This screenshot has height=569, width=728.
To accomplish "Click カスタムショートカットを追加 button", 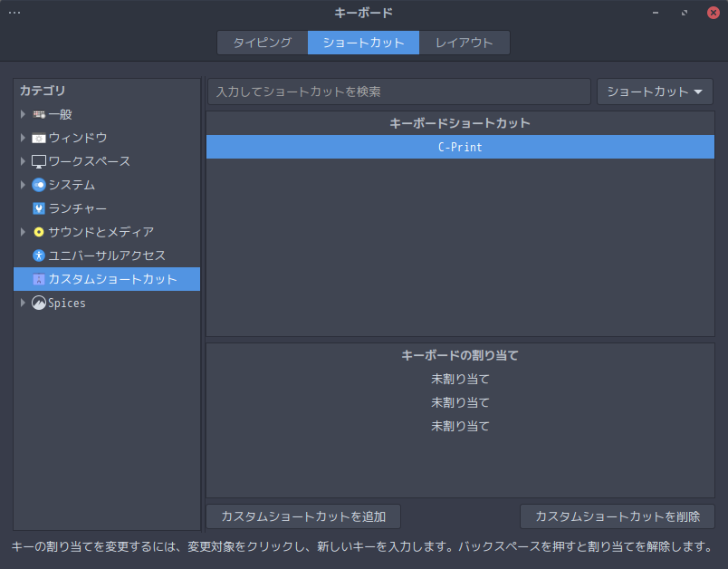I will coord(303,516).
